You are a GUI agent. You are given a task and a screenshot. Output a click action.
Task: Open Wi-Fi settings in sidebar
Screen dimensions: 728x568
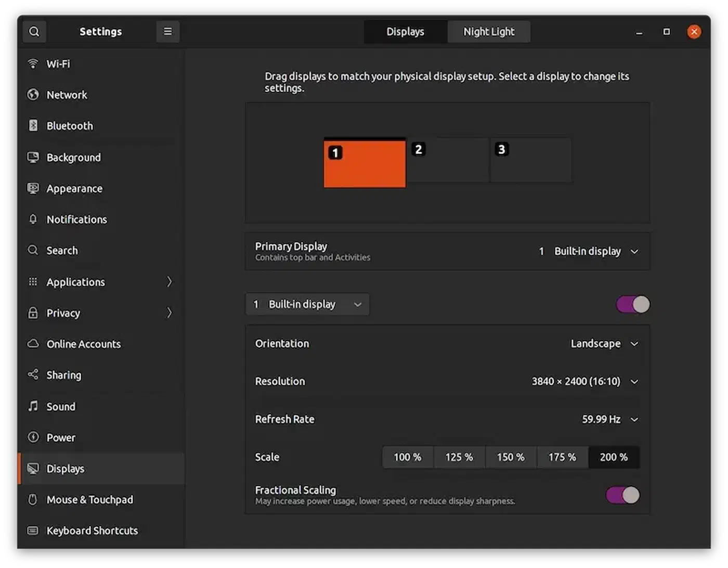point(101,63)
